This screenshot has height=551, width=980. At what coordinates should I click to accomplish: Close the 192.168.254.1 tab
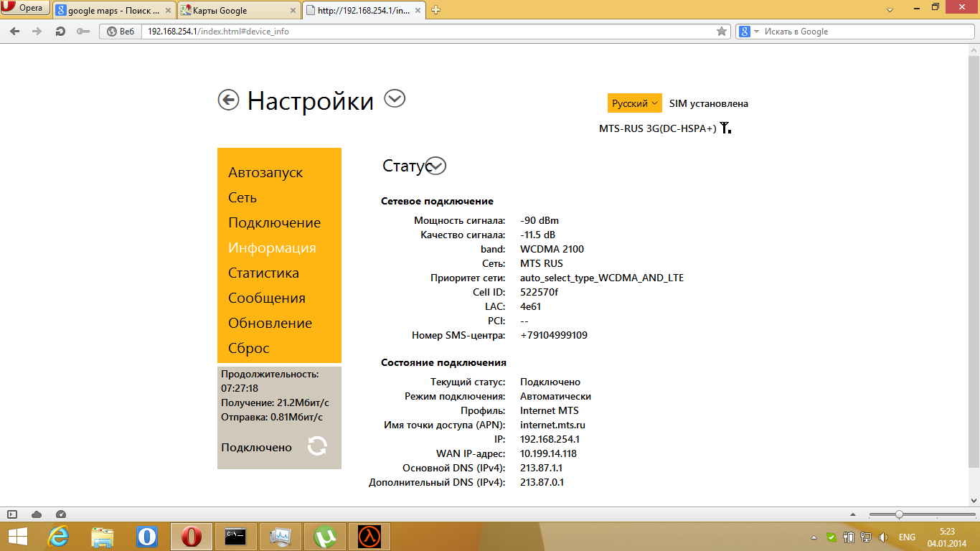tap(416, 10)
